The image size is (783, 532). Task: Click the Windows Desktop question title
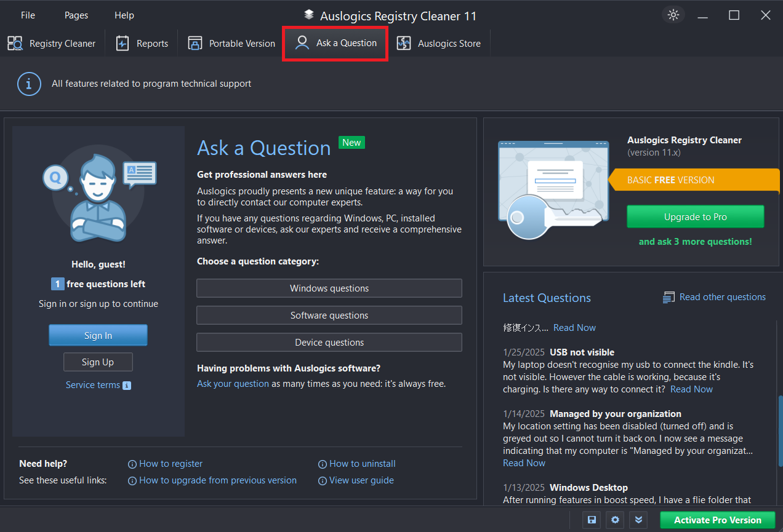(588, 488)
